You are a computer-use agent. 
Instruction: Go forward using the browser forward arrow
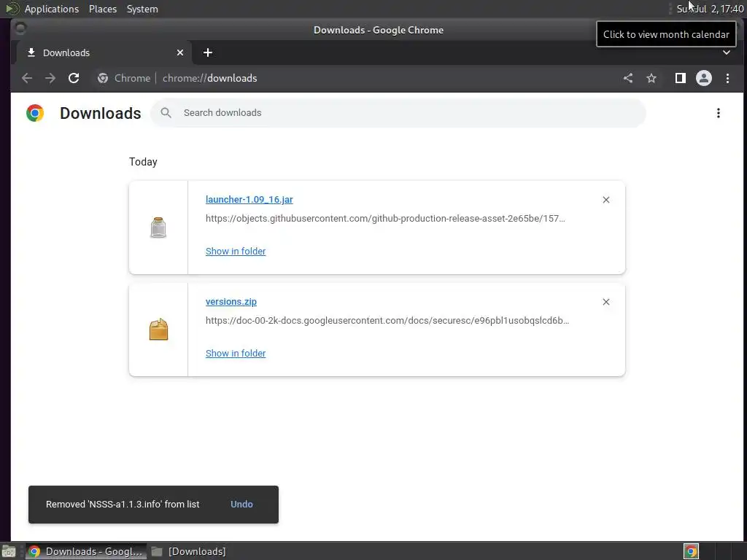click(x=50, y=78)
